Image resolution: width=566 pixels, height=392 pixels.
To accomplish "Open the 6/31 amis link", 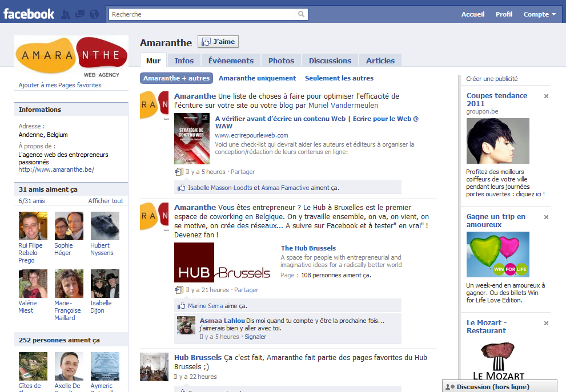I will click(32, 201).
